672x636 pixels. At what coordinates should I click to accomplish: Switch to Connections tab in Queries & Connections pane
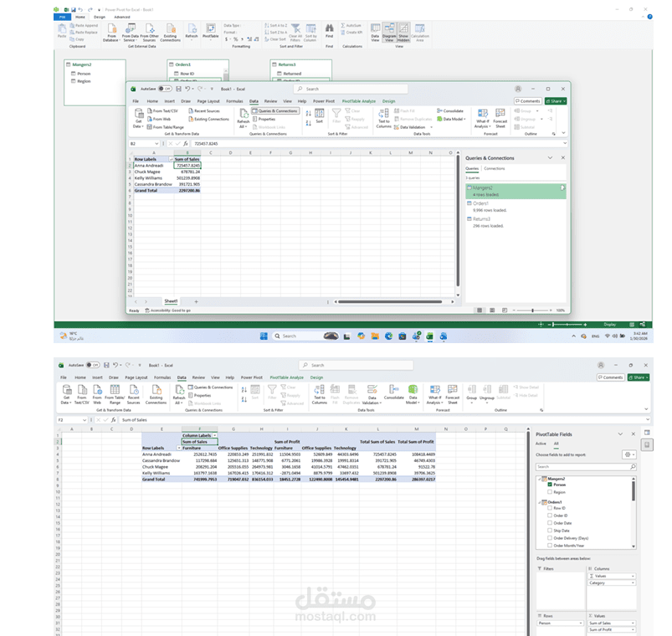494,168
